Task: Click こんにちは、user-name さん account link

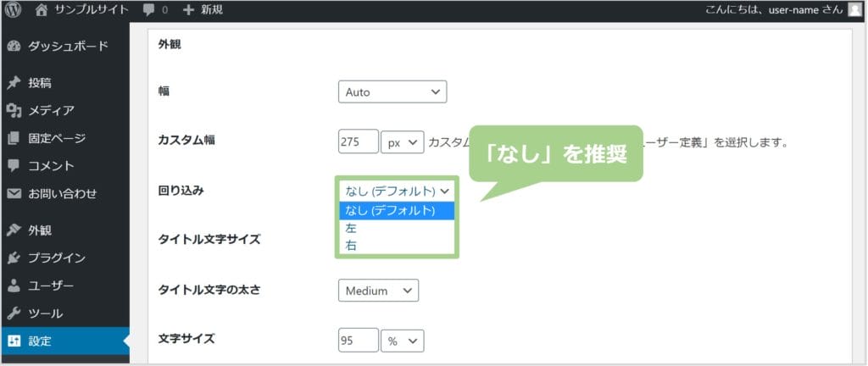Action: coord(773,10)
